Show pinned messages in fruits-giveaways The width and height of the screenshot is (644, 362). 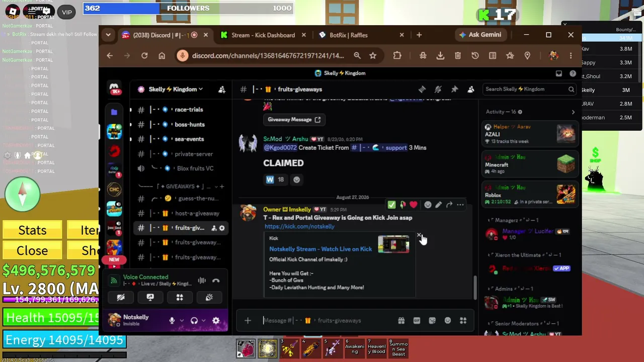pos(454,89)
